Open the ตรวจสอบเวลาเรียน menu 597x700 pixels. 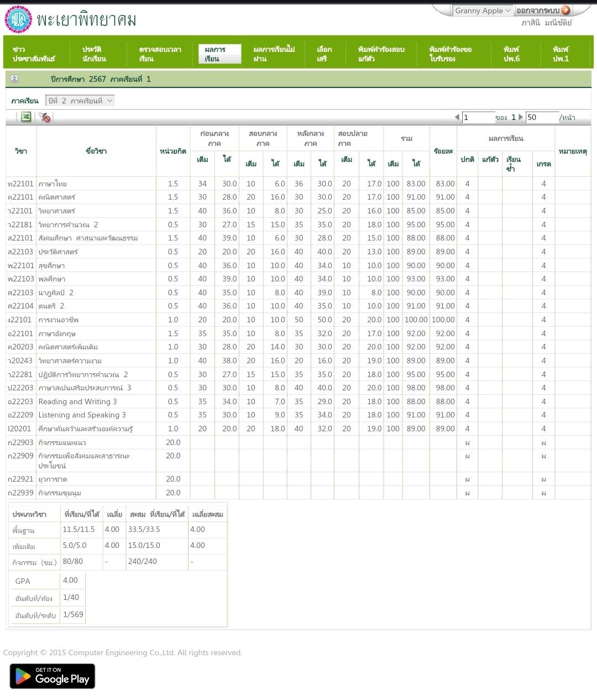click(x=160, y=54)
